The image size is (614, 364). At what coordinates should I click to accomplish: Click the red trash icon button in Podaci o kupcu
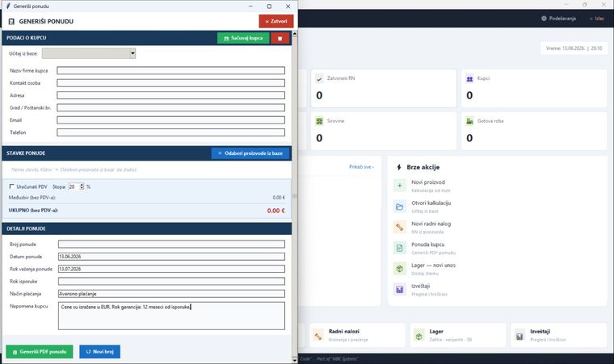click(x=280, y=39)
